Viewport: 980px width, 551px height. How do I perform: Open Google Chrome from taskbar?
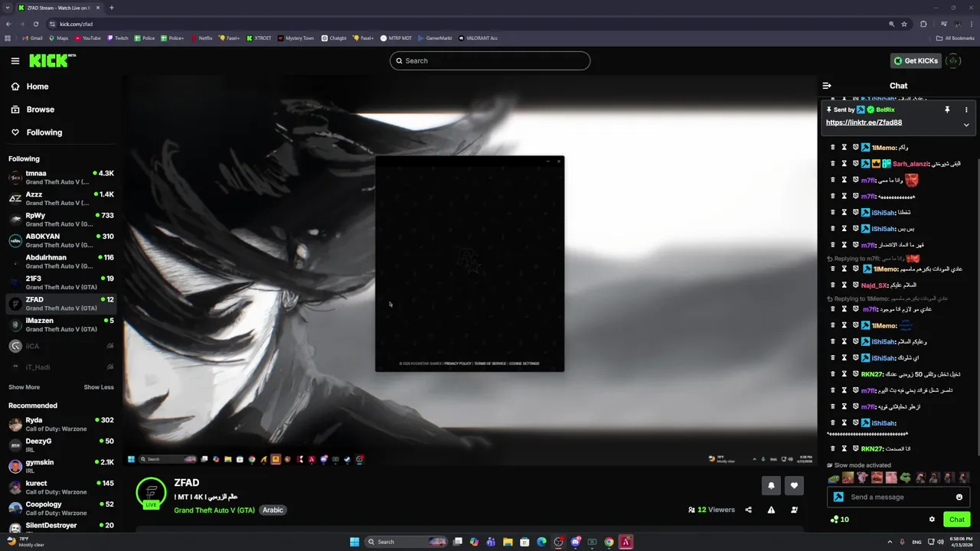(609, 542)
